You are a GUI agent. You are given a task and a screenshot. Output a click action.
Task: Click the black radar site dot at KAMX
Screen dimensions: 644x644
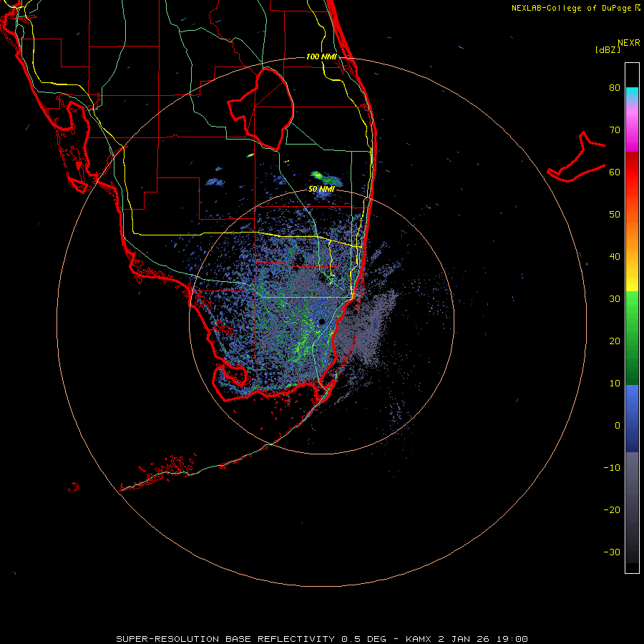(x=322, y=321)
